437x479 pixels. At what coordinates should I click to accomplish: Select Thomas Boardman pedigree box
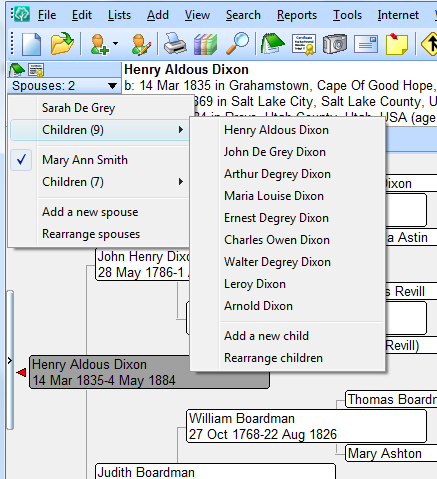click(391, 399)
